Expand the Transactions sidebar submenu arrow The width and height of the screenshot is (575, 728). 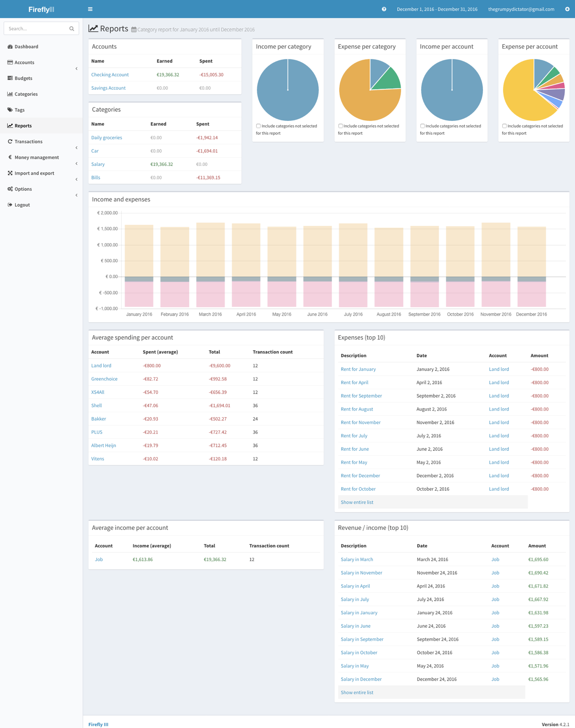(x=76, y=148)
